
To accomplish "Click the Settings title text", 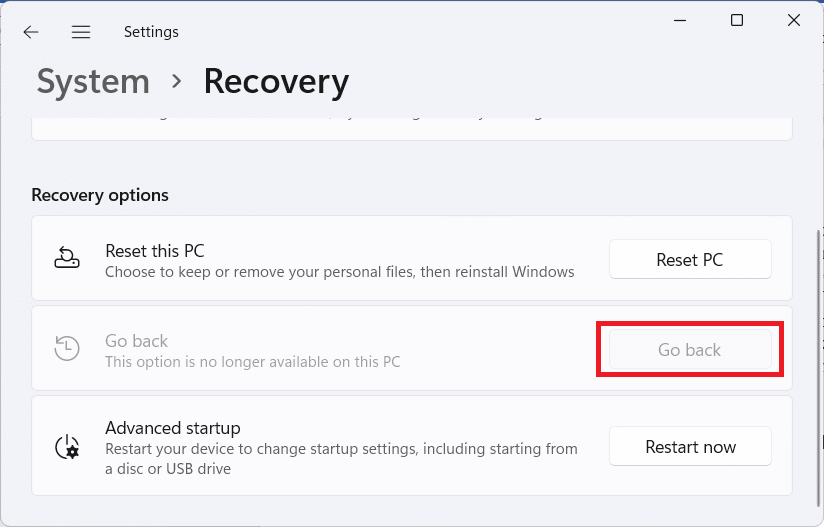I will [x=151, y=32].
